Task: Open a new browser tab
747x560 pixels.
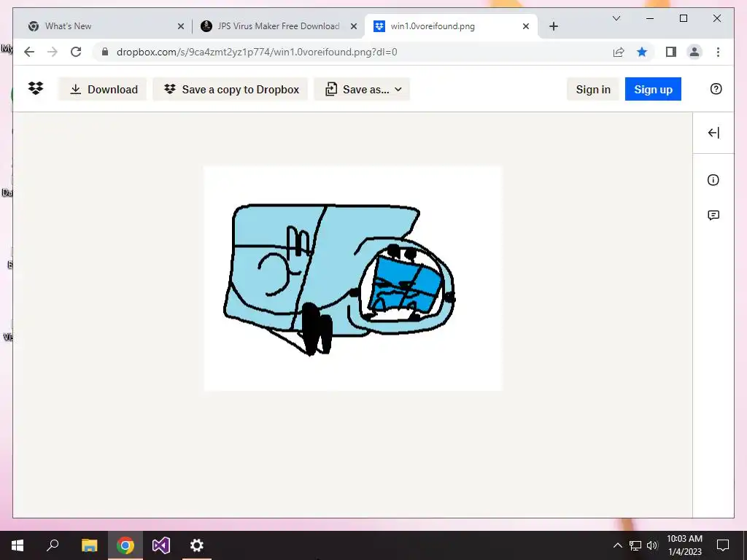Action: pos(554,27)
